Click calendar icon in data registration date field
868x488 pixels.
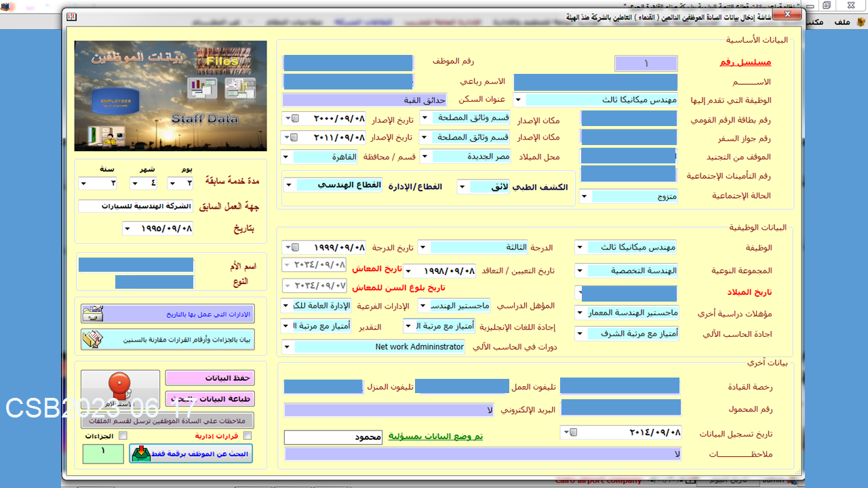click(572, 432)
